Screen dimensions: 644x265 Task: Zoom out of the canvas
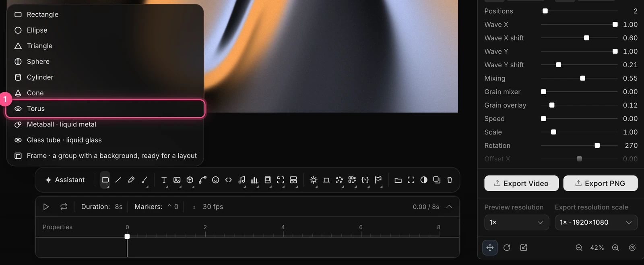[x=579, y=248]
